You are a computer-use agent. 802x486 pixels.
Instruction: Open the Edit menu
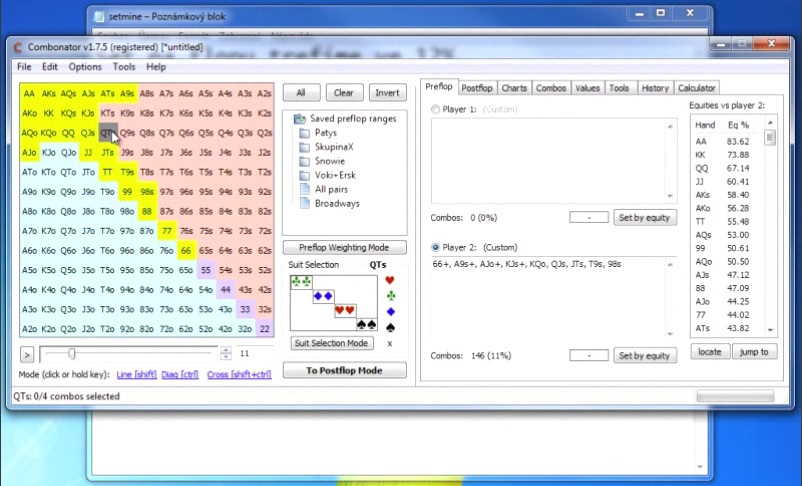pyautogui.click(x=50, y=67)
